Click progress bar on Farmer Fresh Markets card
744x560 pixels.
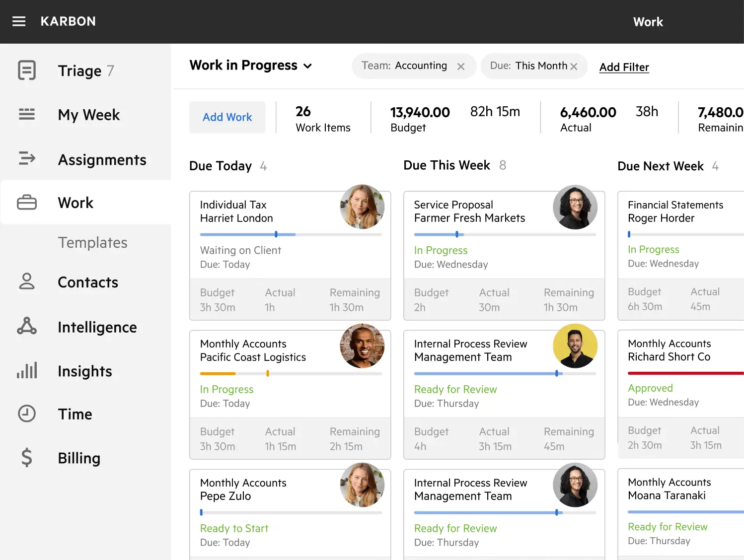click(x=505, y=234)
